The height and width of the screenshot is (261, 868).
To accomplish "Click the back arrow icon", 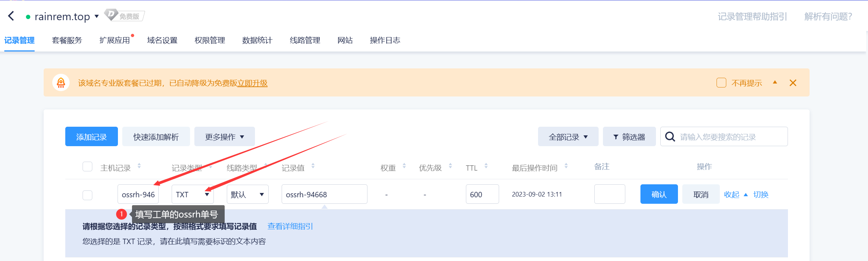I will [x=11, y=16].
